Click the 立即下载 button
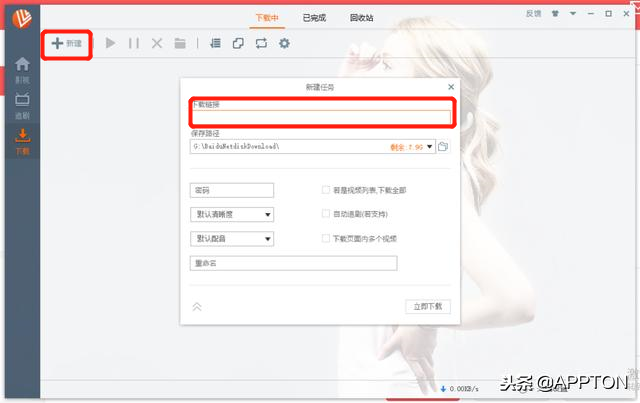The image size is (640, 403). [428, 307]
